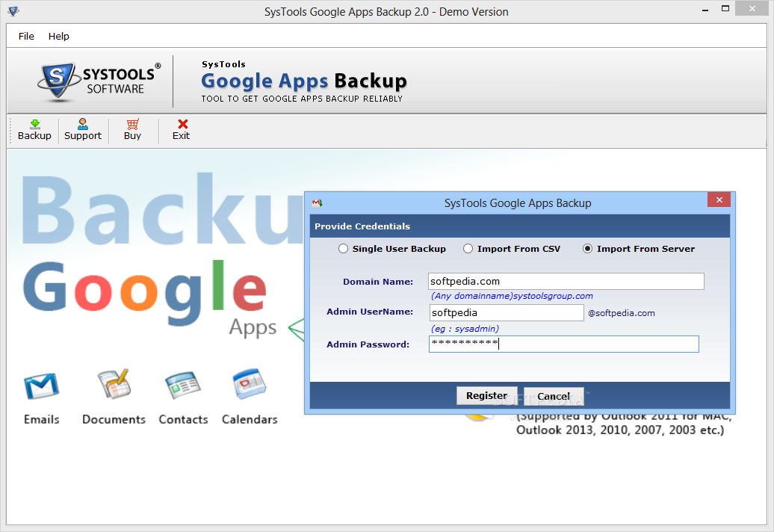Click the Buy shopping cart icon
This screenshot has width=774, height=532.
[132, 124]
